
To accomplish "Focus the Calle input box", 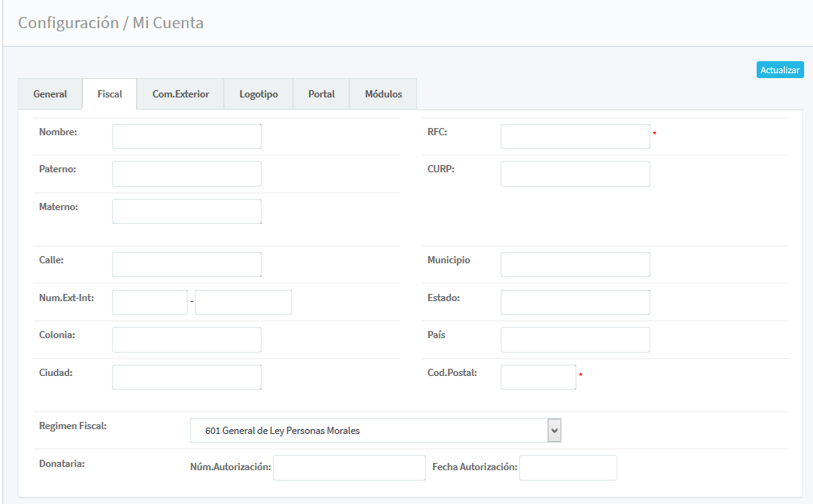I will pyautogui.click(x=187, y=264).
